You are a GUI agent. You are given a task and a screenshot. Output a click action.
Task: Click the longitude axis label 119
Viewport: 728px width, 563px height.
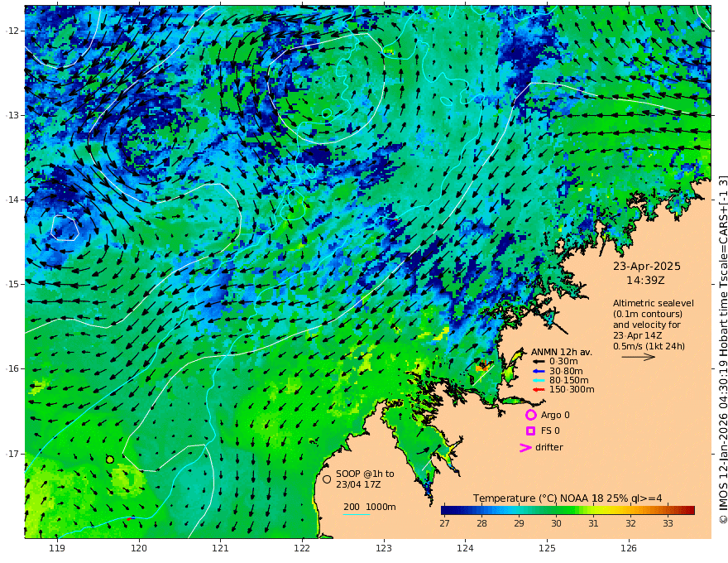point(57,549)
